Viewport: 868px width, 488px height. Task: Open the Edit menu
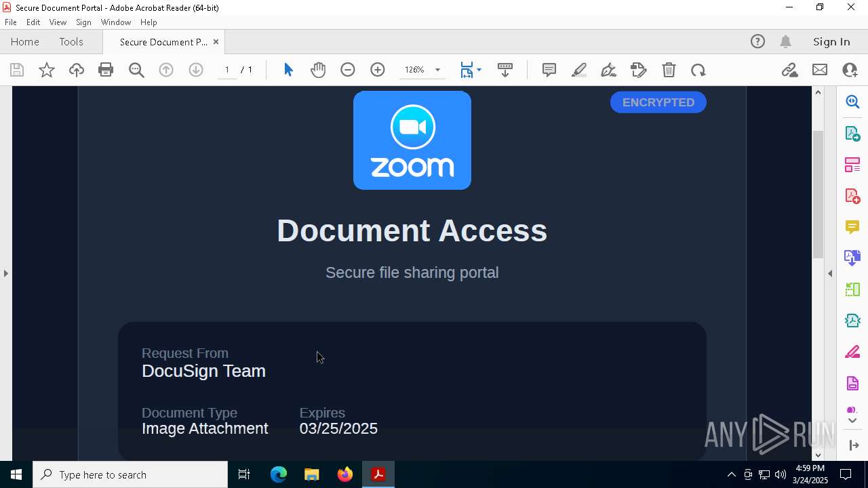33,22
